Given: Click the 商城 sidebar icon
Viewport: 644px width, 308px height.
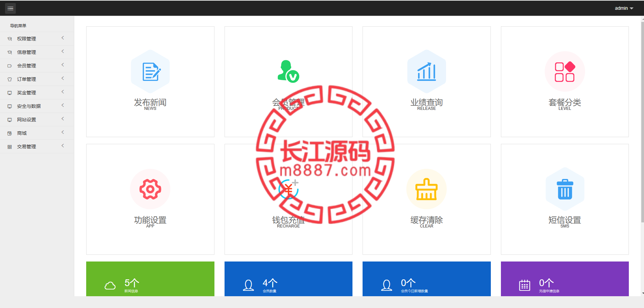Looking at the screenshot, I should click(x=10, y=133).
